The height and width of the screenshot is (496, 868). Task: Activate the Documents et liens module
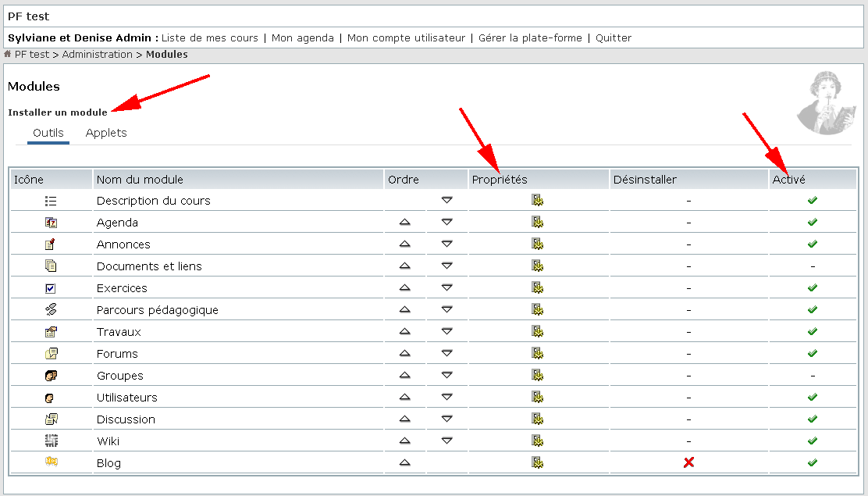tap(812, 266)
